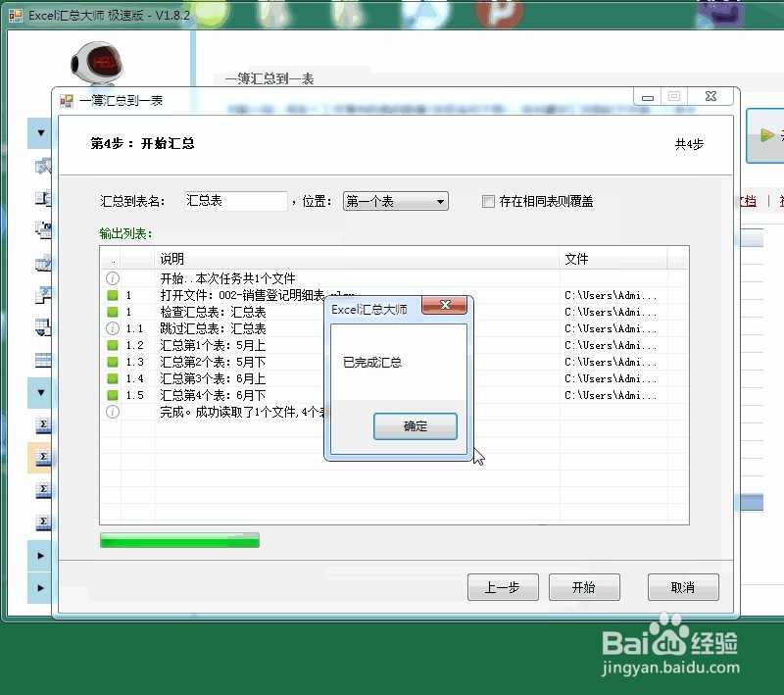Click the second sidebar table tool icon

coord(43,198)
